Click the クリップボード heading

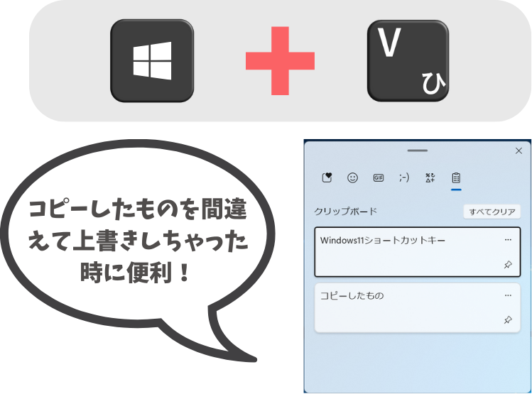(345, 212)
